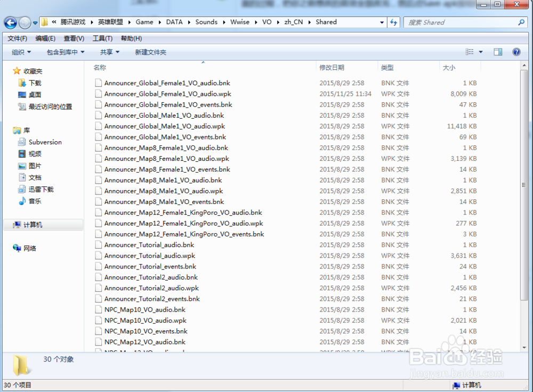Open the 编辑(E) menu
Image resolution: width=533 pixels, height=392 pixels.
point(45,38)
